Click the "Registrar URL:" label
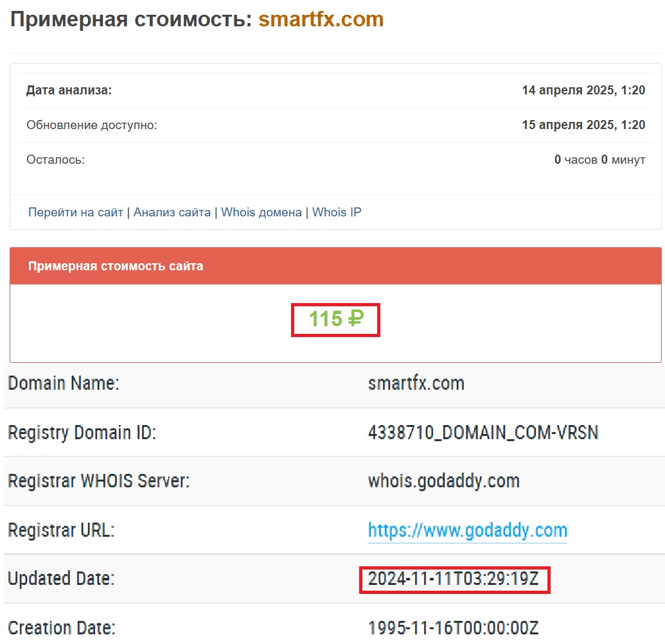 (x=60, y=531)
